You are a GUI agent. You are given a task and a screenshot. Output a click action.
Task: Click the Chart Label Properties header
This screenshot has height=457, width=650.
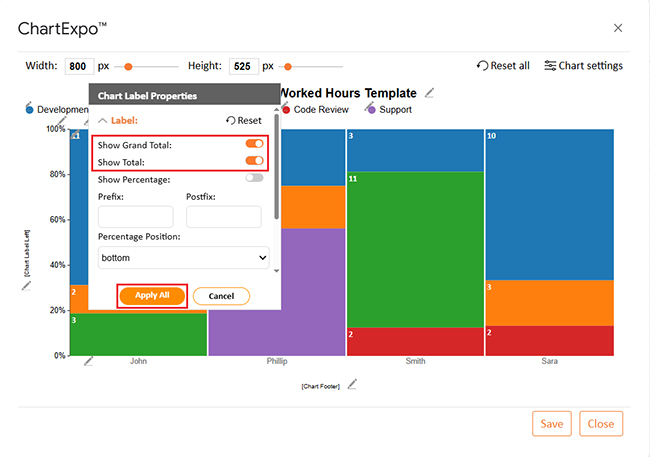pos(184,96)
